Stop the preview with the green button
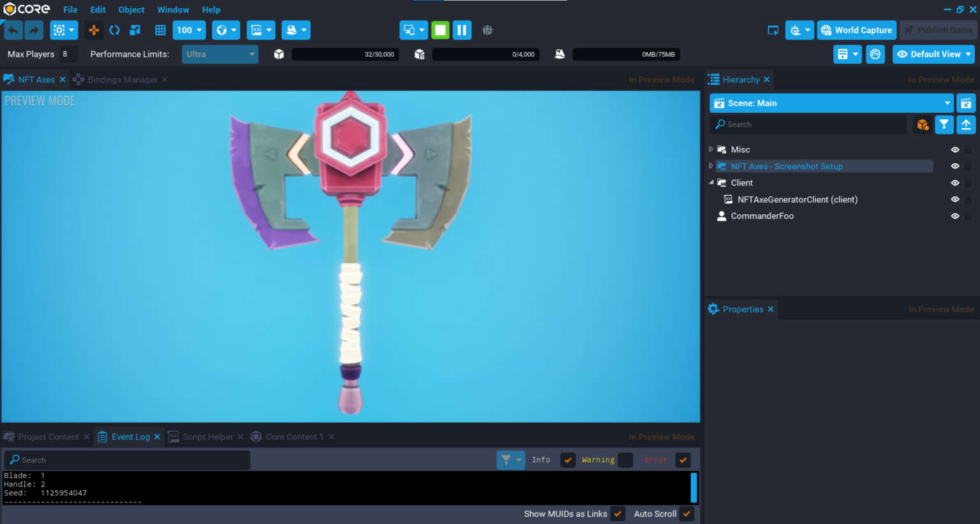This screenshot has height=524, width=980. 440,30
